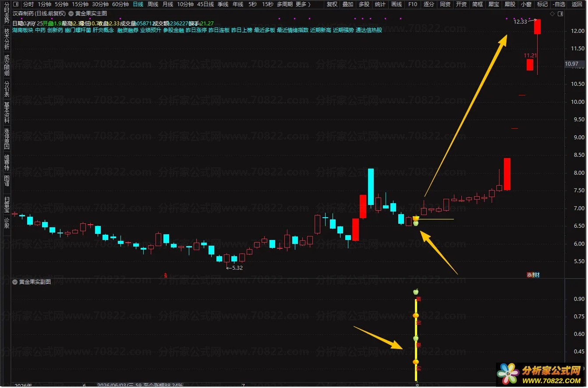Screen dimensions: 588x388
Task: Open the 技术分析 side tab
Action: (7, 40)
